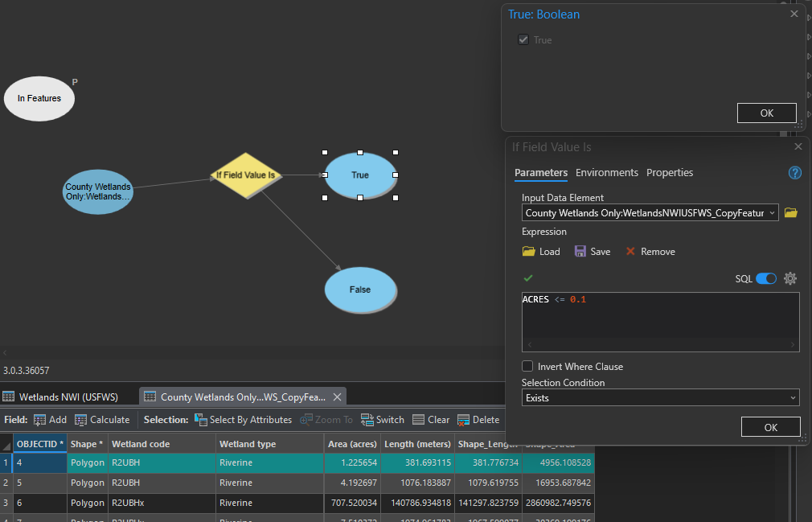Open the expression options gear
812x522 pixels.
(790, 278)
